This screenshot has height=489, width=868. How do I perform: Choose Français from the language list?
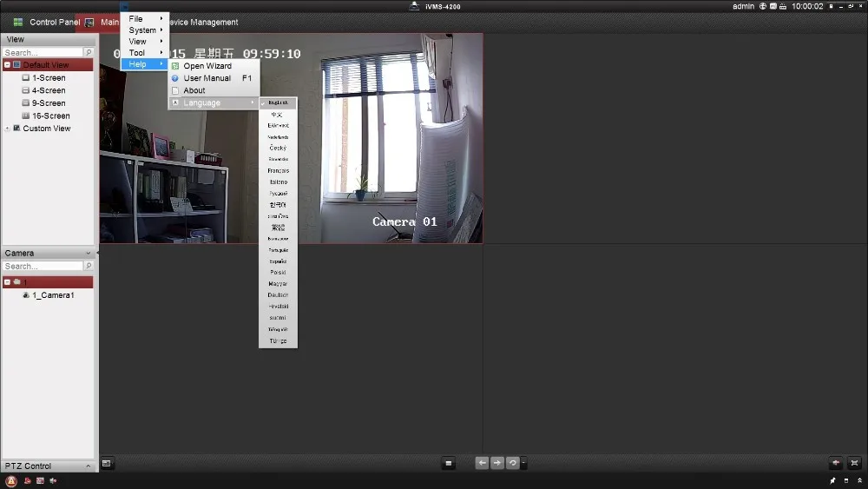(x=278, y=171)
